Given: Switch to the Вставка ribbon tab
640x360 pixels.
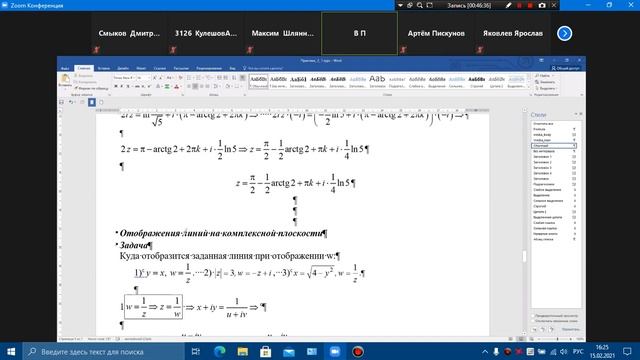Looking at the screenshot, I should click(x=104, y=69).
